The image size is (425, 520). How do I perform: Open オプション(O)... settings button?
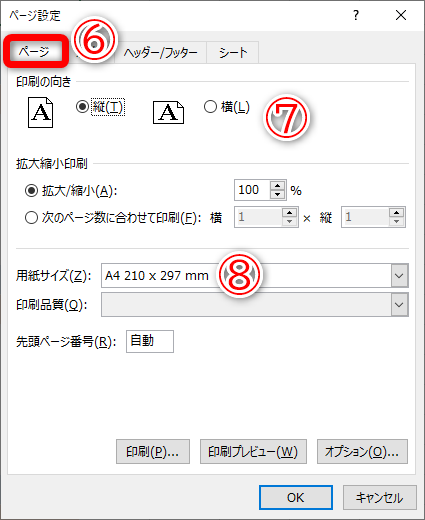pos(362,452)
